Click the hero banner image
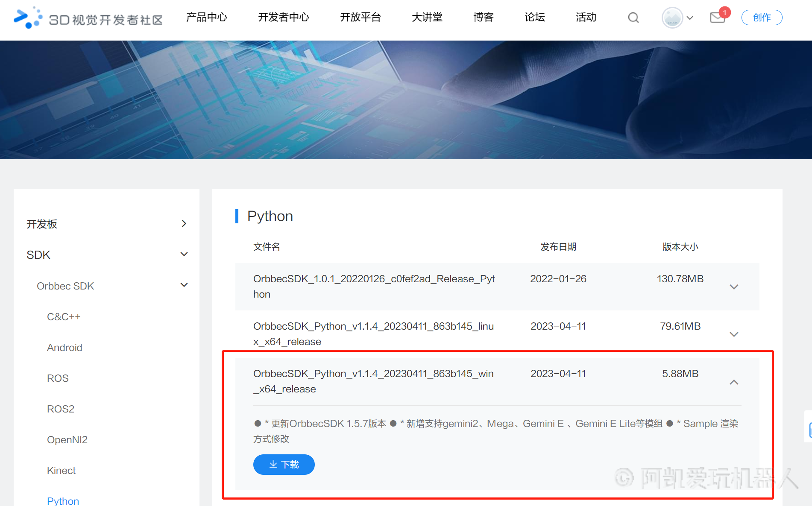Screen dimensions: 812x506 tap(406, 100)
